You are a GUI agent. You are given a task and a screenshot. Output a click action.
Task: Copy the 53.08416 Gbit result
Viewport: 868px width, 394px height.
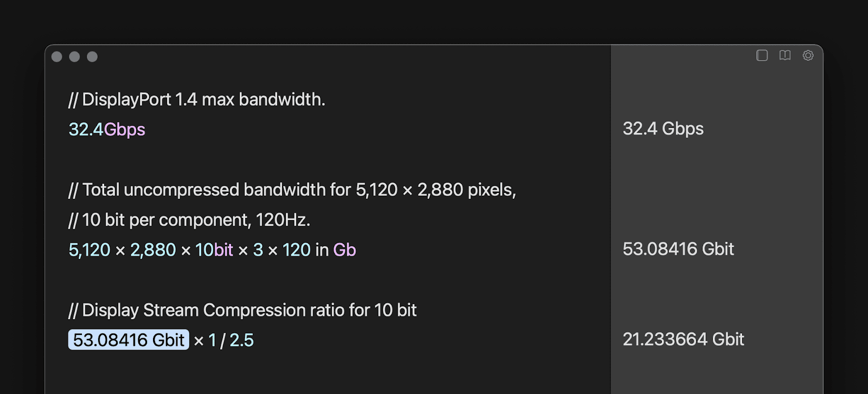678,249
